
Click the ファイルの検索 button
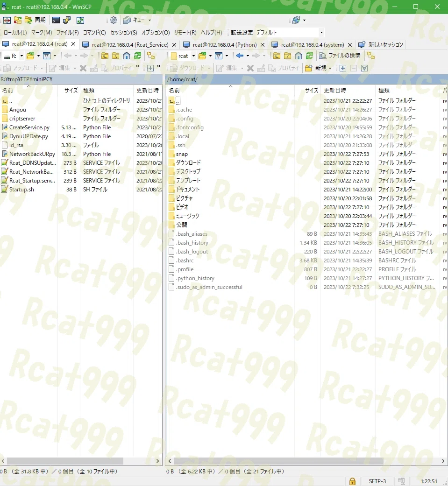point(340,56)
